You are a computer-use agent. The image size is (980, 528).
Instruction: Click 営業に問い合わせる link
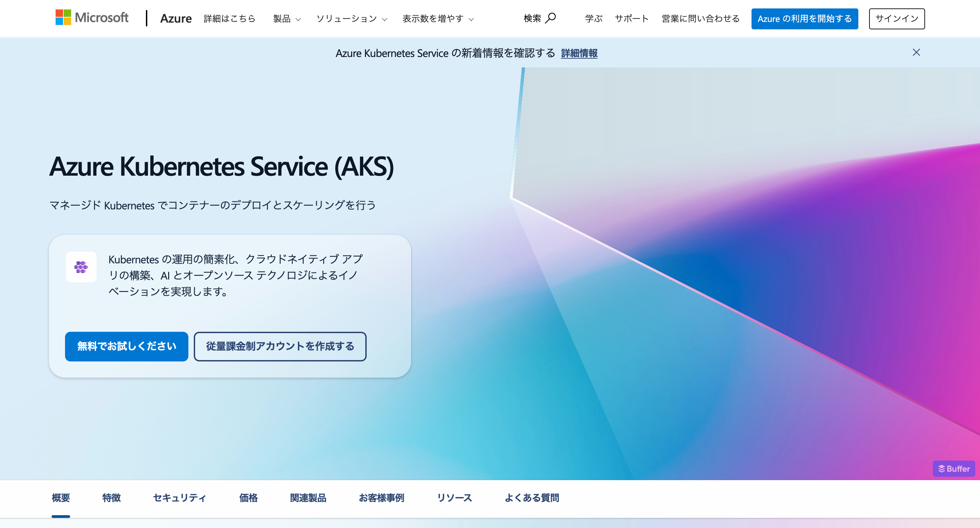(700, 18)
